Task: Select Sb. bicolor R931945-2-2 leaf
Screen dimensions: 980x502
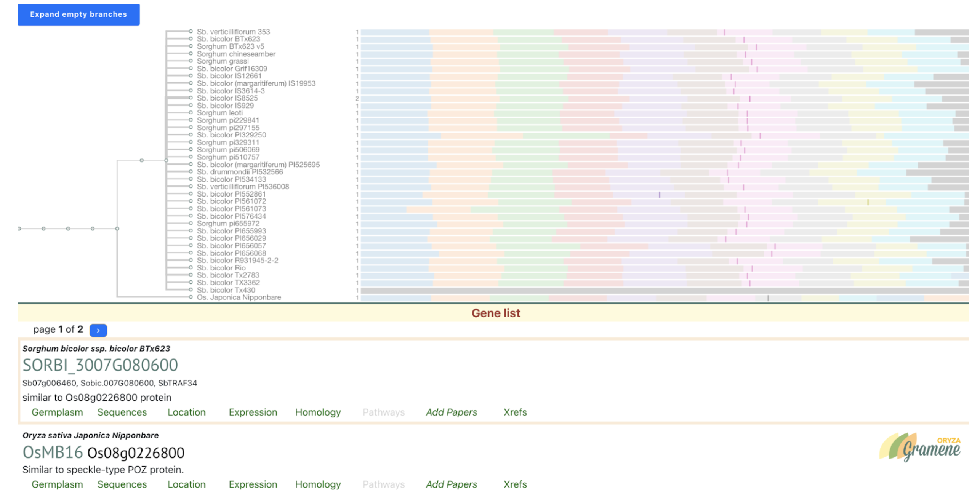Action: coord(237,261)
